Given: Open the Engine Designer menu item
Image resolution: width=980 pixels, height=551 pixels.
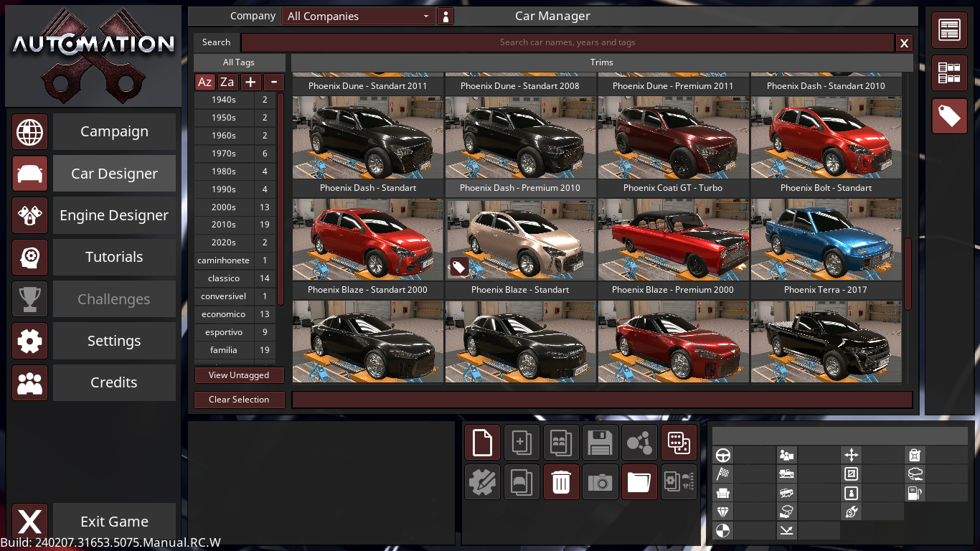Looking at the screenshot, I should [114, 215].
